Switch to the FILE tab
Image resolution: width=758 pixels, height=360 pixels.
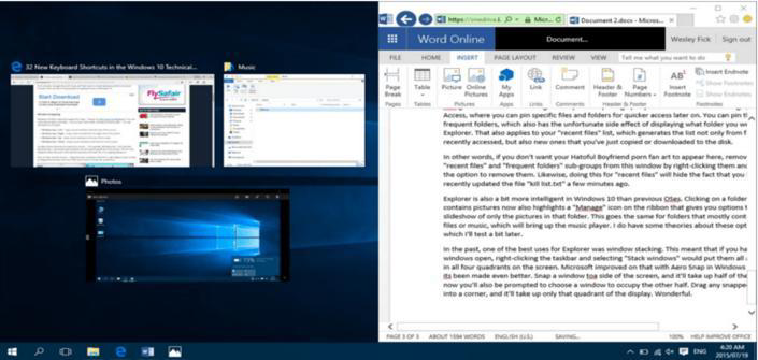point(395,57)
